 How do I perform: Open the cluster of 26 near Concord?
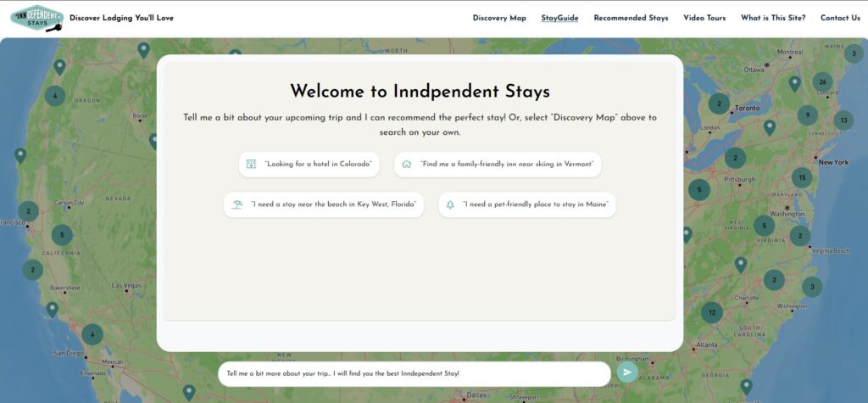(822, 82)
